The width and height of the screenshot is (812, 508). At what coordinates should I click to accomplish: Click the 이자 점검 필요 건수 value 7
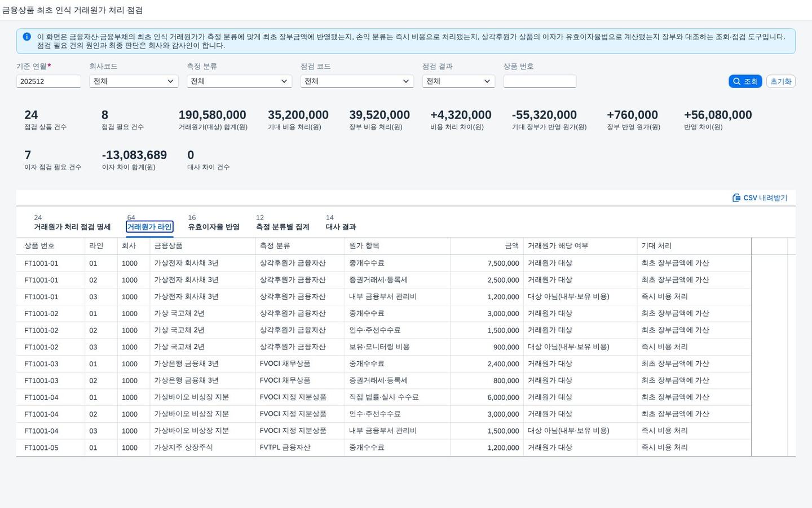click(x=28, y=155)
